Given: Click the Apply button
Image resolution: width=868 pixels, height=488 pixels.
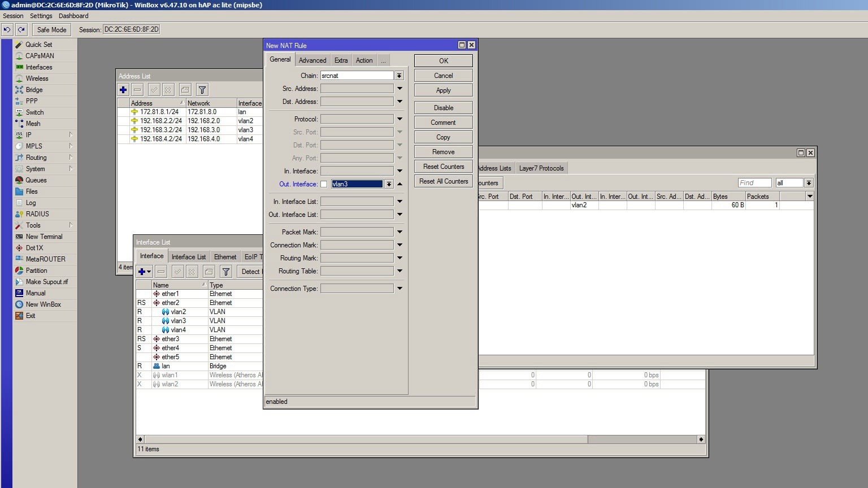Looking at the screenshot, I should click(443, 90).
